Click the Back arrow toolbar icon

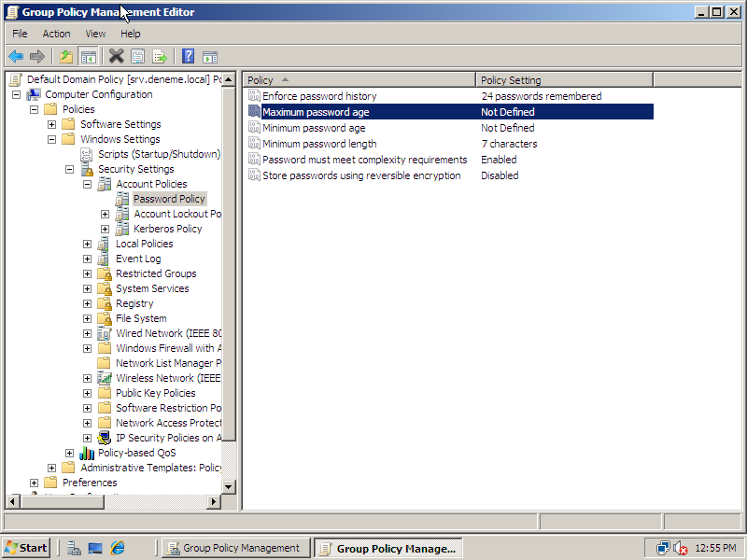point(16,57)
